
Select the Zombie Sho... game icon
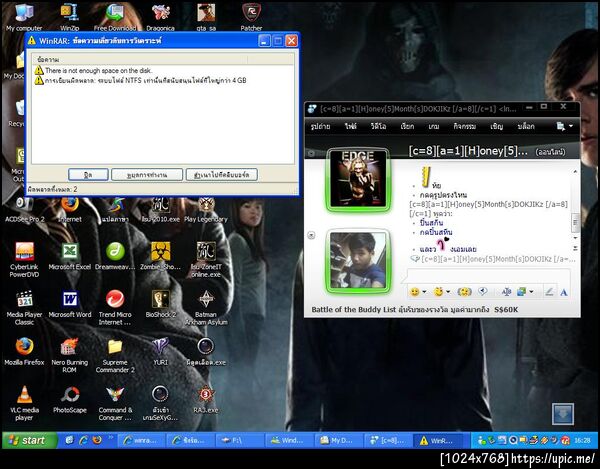pos(160,256)
